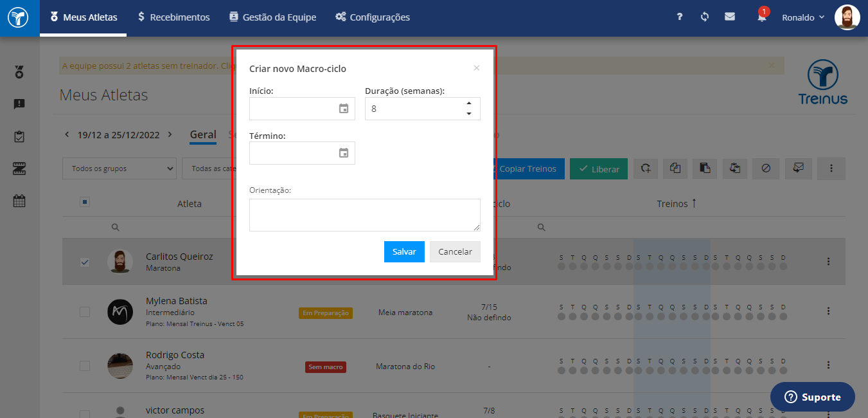
Task: Click the sync refresh icon in header
Action: coord(705,17)
